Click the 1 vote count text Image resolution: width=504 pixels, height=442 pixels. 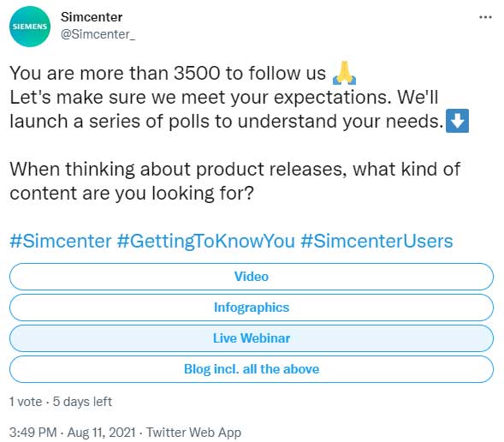pos(26,402)
